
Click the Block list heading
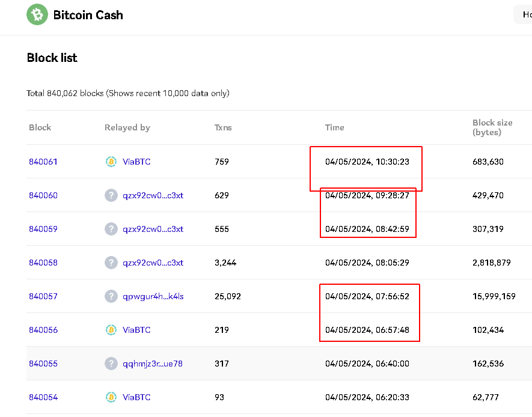pos(52,58)
